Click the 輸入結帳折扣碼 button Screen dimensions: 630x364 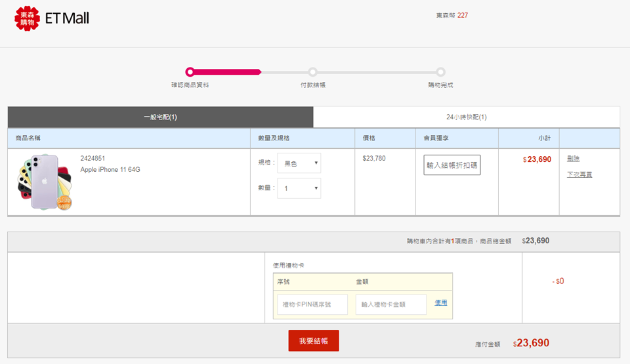[x=451, y=165]
